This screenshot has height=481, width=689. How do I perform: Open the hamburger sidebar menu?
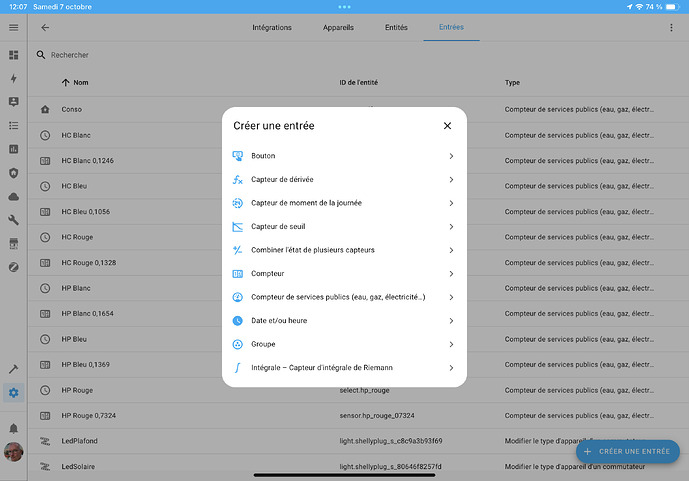14,28
